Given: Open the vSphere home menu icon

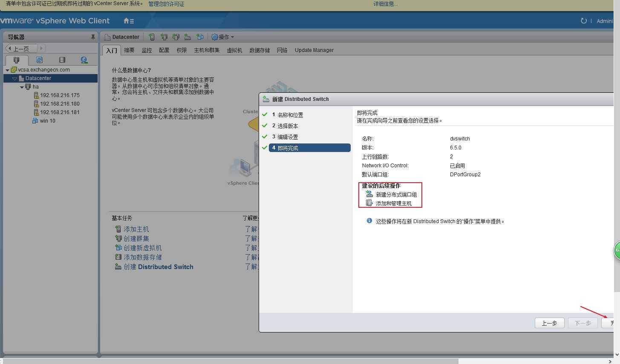Looking at the screenshot, I should point(128,21).
